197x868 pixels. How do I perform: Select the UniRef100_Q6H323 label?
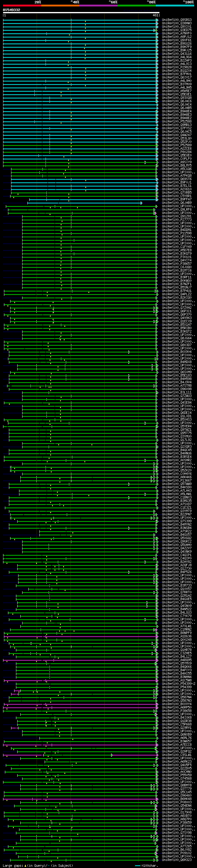coord(177,860)
